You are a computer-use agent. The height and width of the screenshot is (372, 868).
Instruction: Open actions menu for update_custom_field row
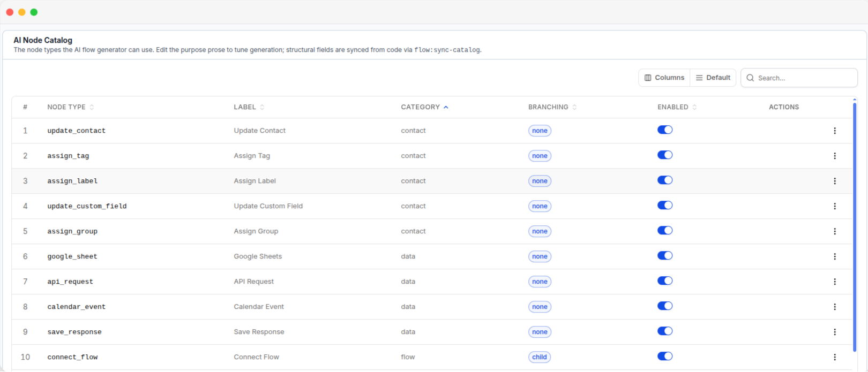click(834, 206)
